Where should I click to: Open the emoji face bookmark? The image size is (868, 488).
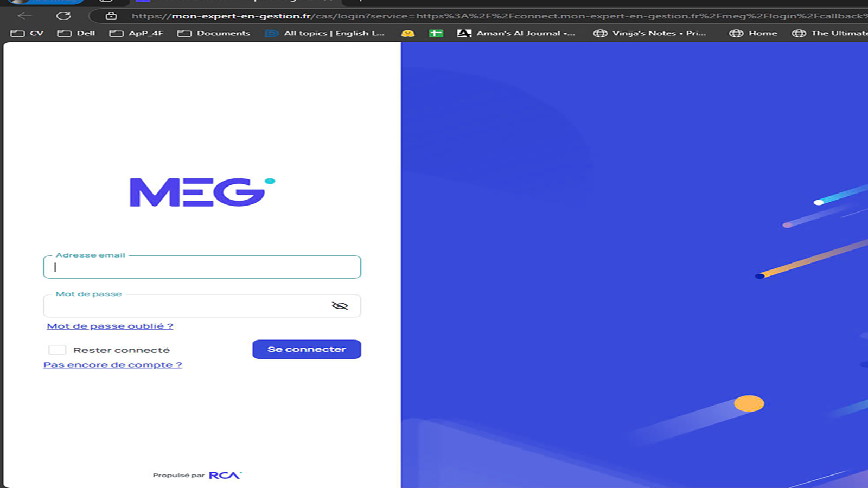pos(407,33)
